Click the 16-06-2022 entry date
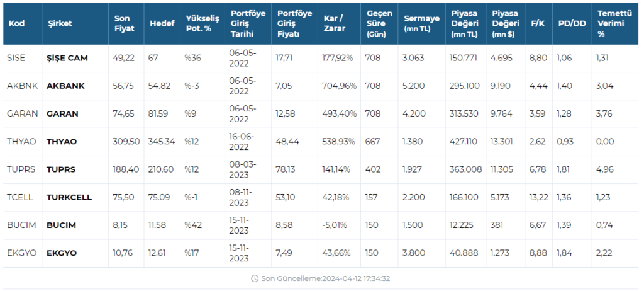The image size is (644, 291). tap(242, 142)
